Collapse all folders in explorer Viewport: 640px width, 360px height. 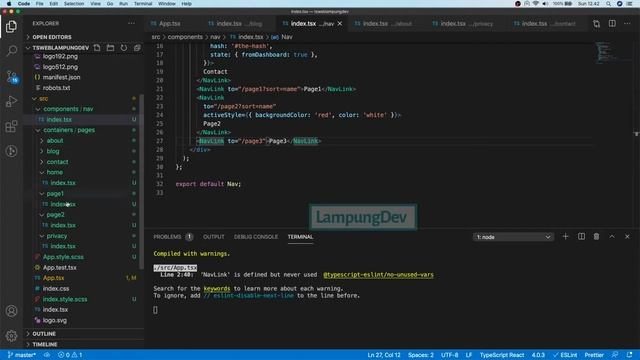pos(137,48)
